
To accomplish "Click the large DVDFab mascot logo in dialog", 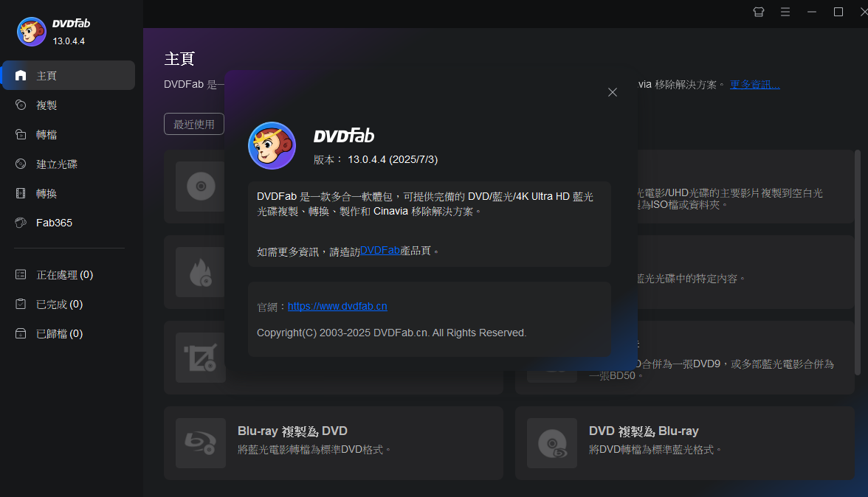I will point(272,145).
